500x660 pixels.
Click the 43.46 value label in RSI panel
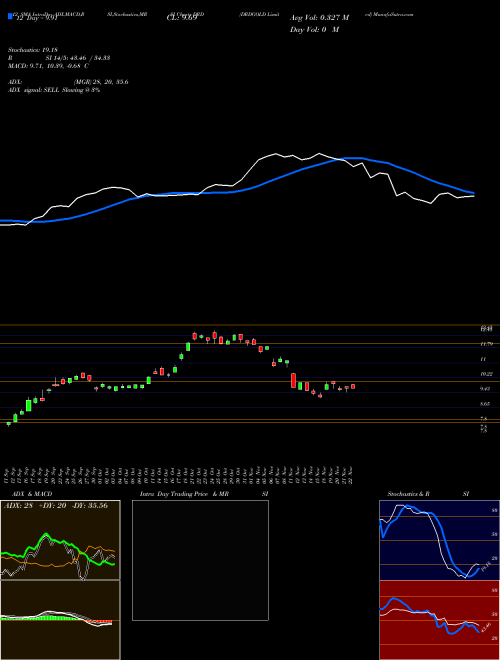[486, 627]
